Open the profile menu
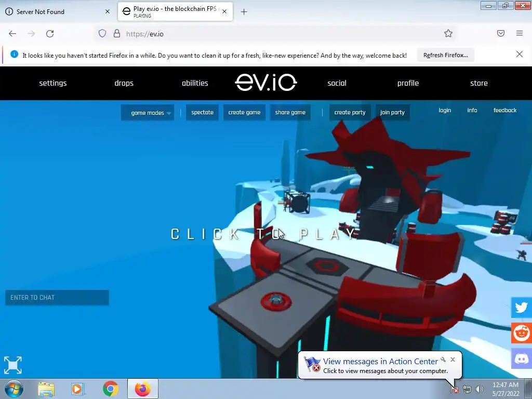The width and height of the screenshot is (532, 399). [x=408, y=83]
